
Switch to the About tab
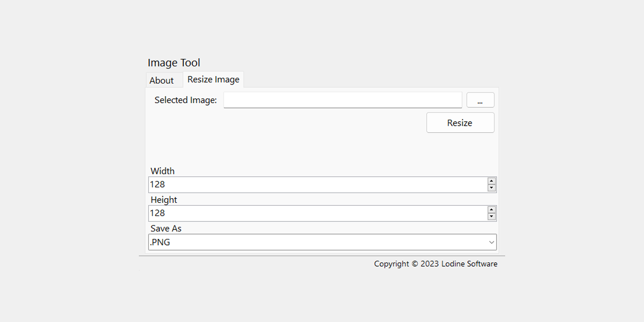pos(162,80)
